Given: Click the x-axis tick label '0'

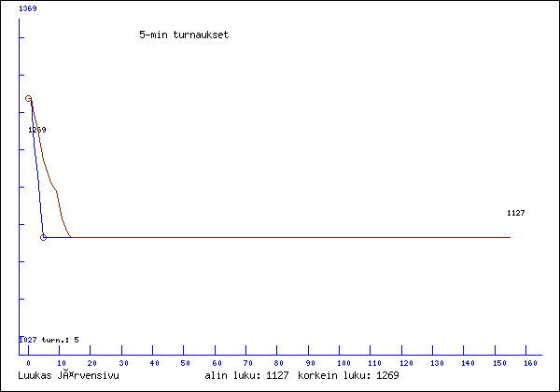Looking at the screenshot, I should tap(28, 362).
